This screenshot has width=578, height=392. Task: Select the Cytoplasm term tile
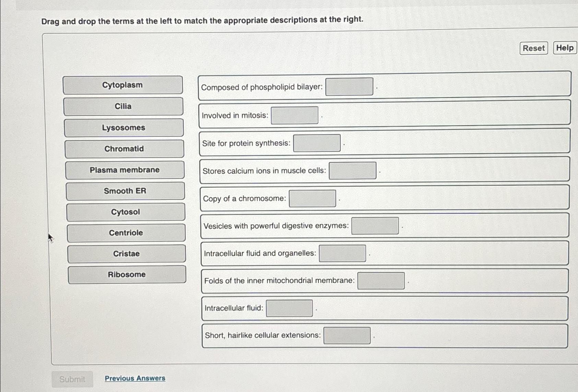click(123, 85)
